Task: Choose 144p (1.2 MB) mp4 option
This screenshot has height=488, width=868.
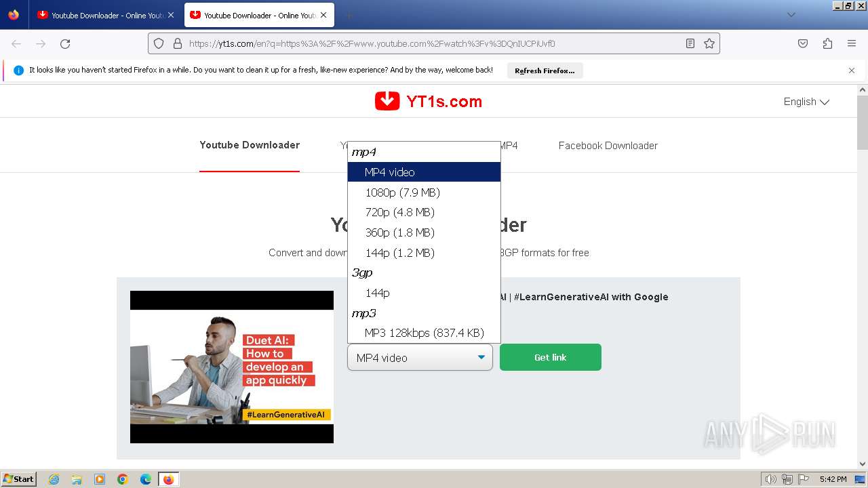Action: pos(424,253)
